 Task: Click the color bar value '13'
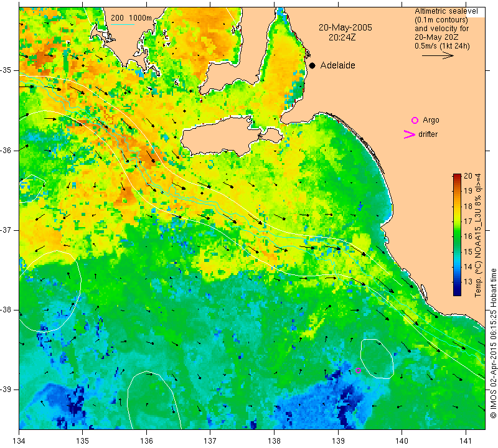point(468,281)
